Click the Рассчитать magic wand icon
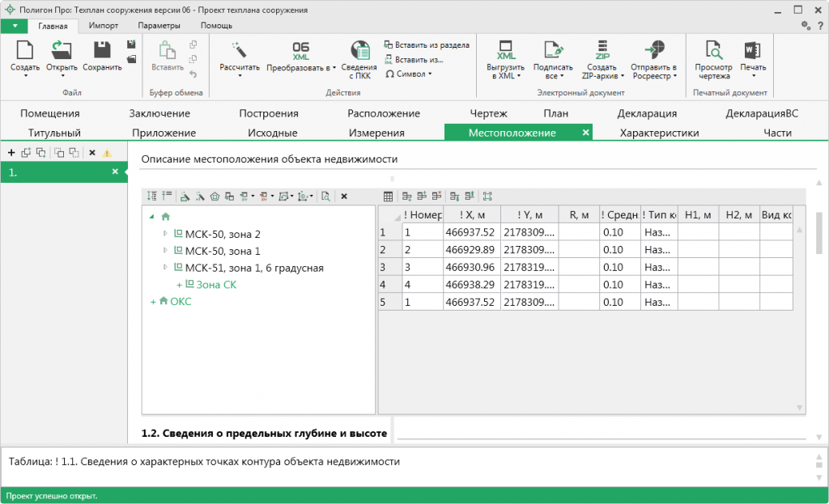This screenshot has height=504, width=829. pyautogui.click(x=240, y=50)
